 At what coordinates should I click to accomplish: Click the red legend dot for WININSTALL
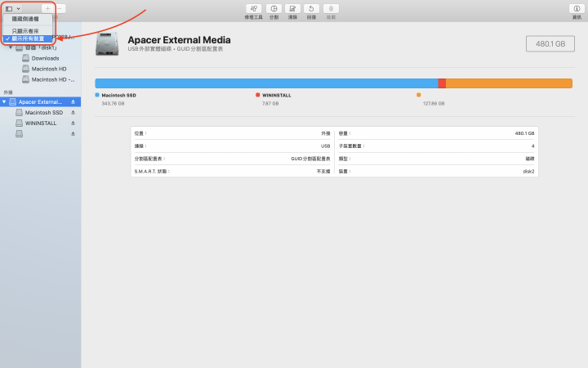pos(257,95)
